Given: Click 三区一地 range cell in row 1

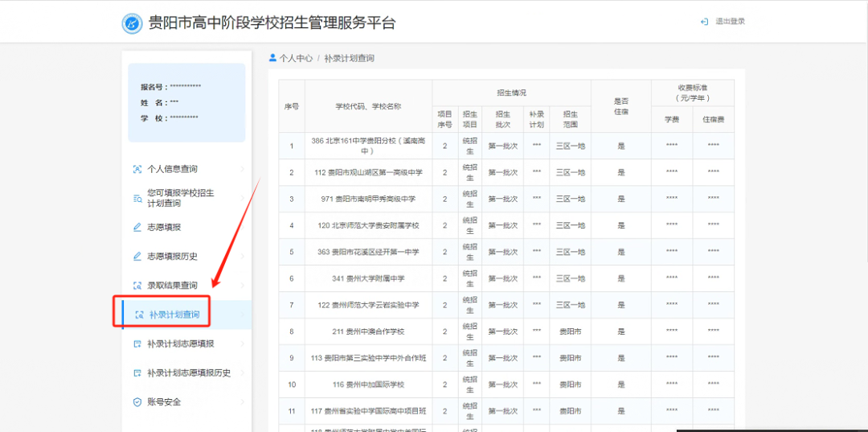Looking at the screenshot, I should (571, 146).
